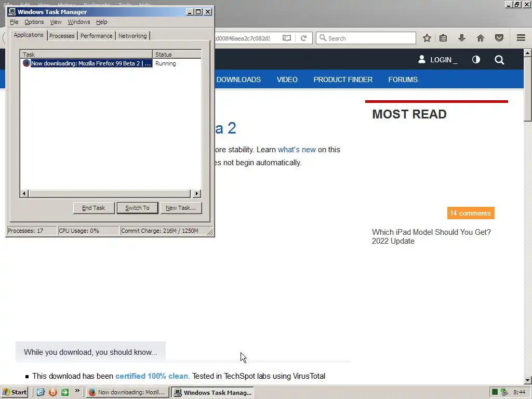
Task: Click the page vertical scrollbar thumb
Action: pyautogui.click(x=528, y=89)
